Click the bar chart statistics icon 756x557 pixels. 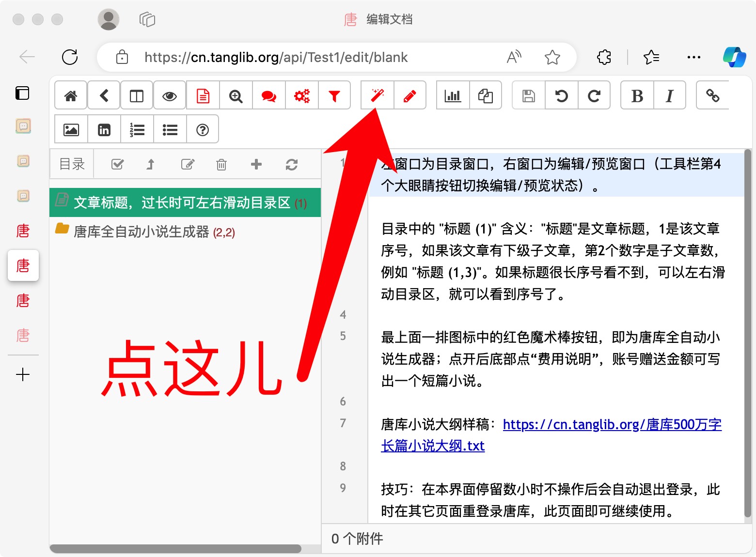click(x=453, y=95)
